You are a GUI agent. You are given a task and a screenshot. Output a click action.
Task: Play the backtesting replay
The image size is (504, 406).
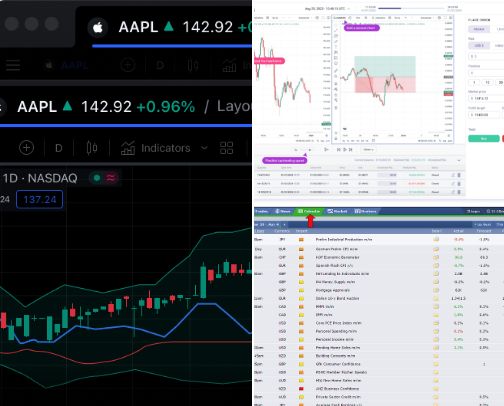click(x=345, y=150)
